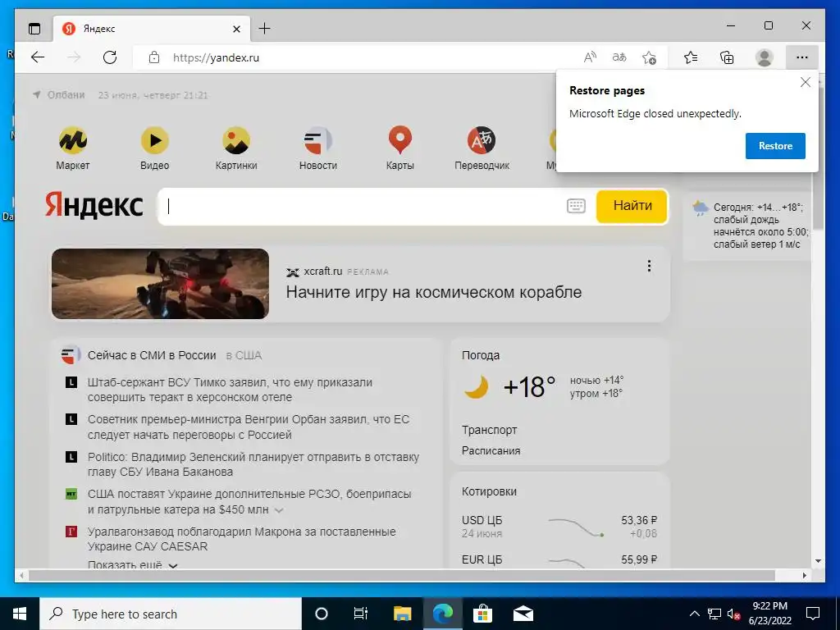
Task: Open the Collections icon
Action: click(x=727, y=57)
